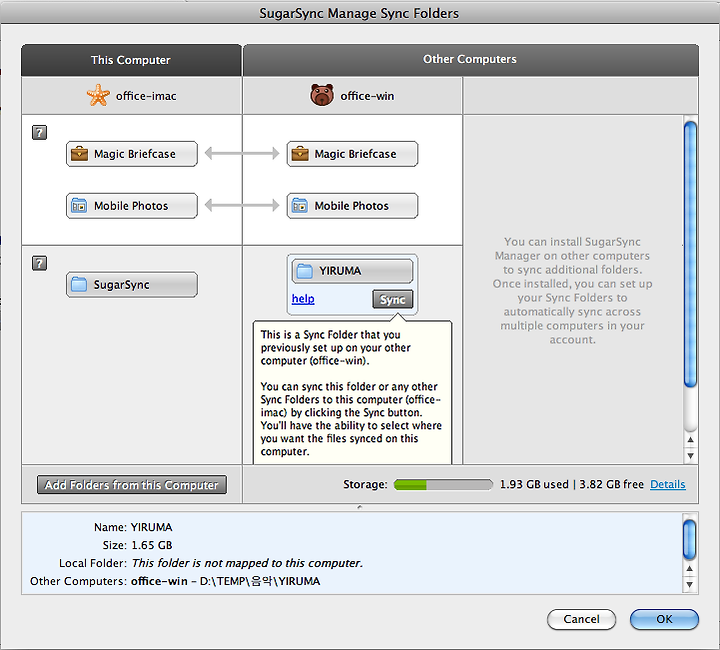Click the starfish icon for office-imac
The height and width of the screenshot is (650, 720).
(x=98, y=95)
